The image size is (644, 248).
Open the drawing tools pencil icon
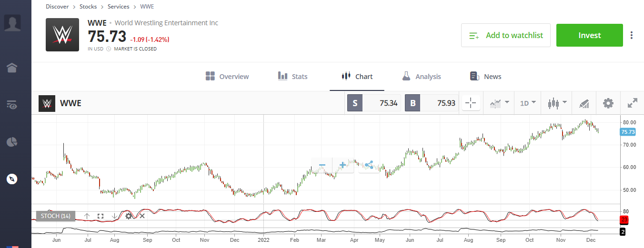584,103
